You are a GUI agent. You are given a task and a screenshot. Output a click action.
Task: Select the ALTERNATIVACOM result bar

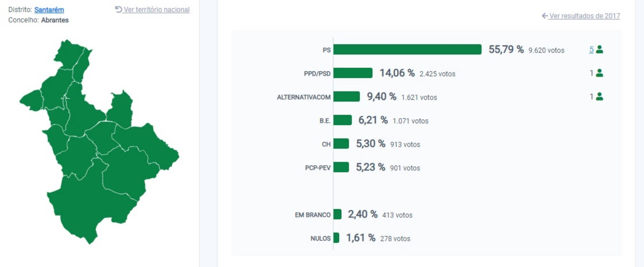(346, 96)
